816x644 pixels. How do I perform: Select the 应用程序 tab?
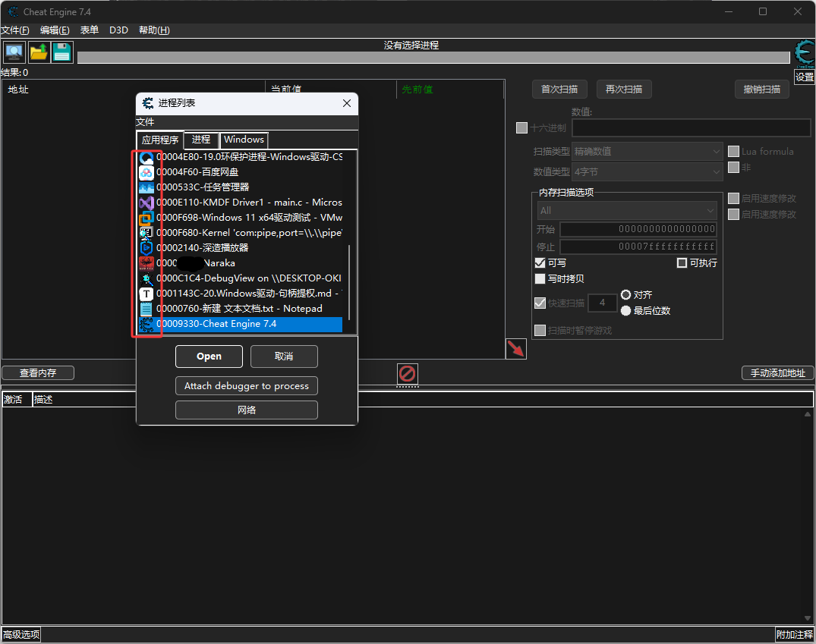tap(159, 140)
